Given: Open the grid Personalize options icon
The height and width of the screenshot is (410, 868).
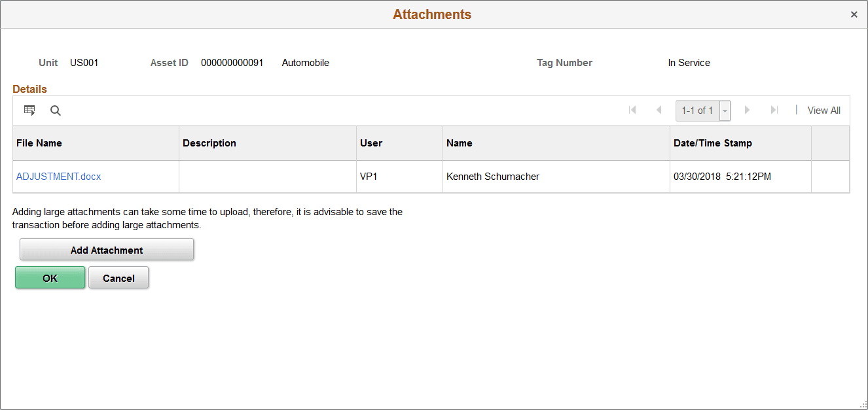Looking at the screenshot, I should (x=29, y=110).
